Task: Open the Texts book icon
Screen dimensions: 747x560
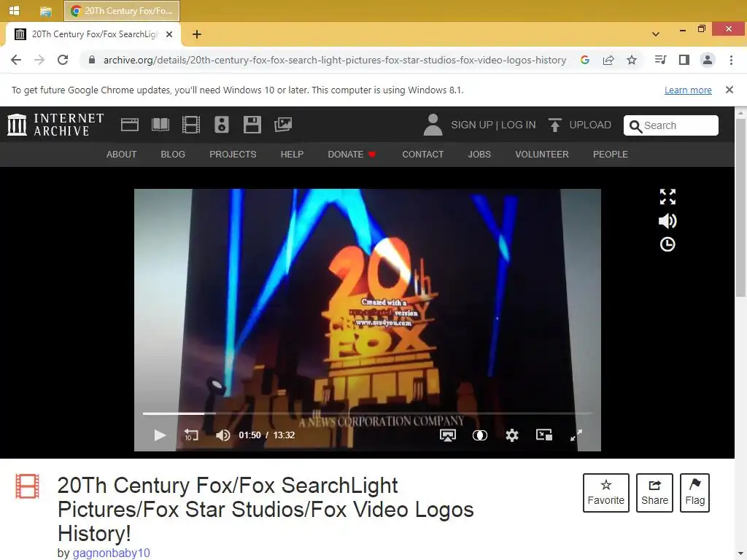Action: [160, 125]
